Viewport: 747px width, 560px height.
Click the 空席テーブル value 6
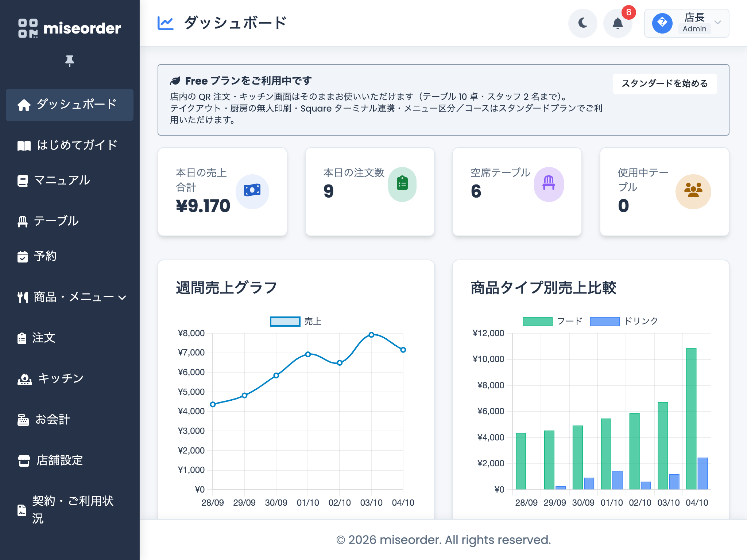[x=476, y=192]
